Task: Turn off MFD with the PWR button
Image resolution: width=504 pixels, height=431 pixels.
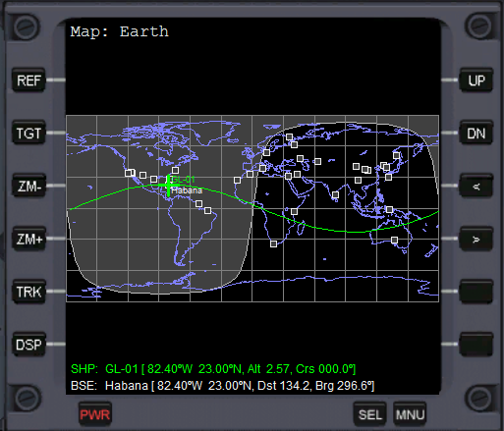Action: (95, 414)
